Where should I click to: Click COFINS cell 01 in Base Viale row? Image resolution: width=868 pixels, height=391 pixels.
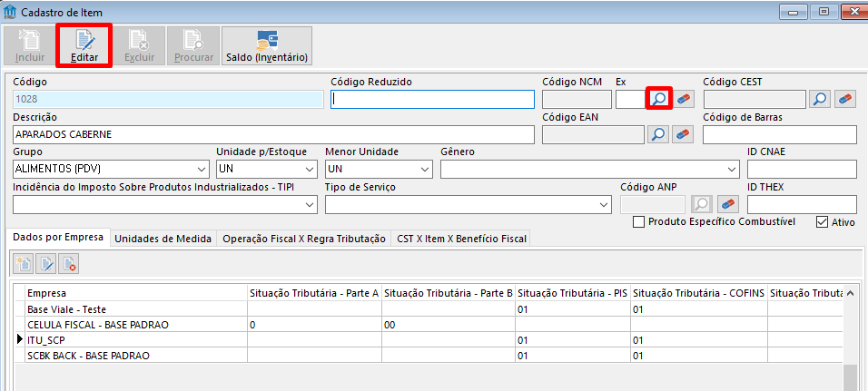tap(698, 309)
